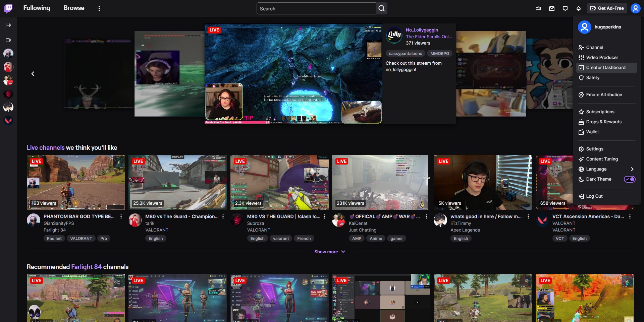Open Channel from the user menu

click(606, 48)
